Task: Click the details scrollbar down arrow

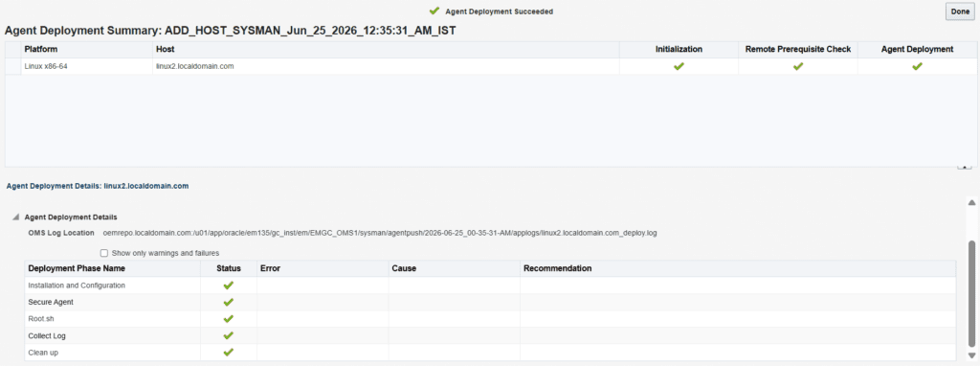Action: pos(971,355)
